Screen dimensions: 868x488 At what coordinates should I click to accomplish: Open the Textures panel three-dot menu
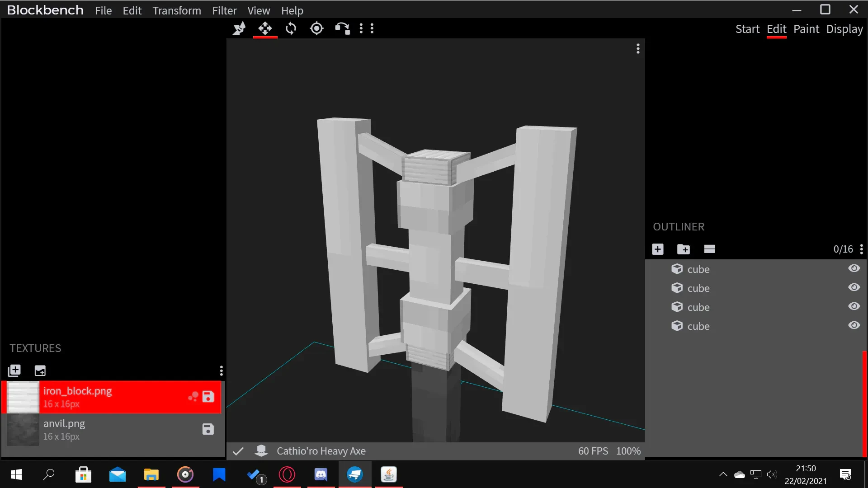click(221, 371)
